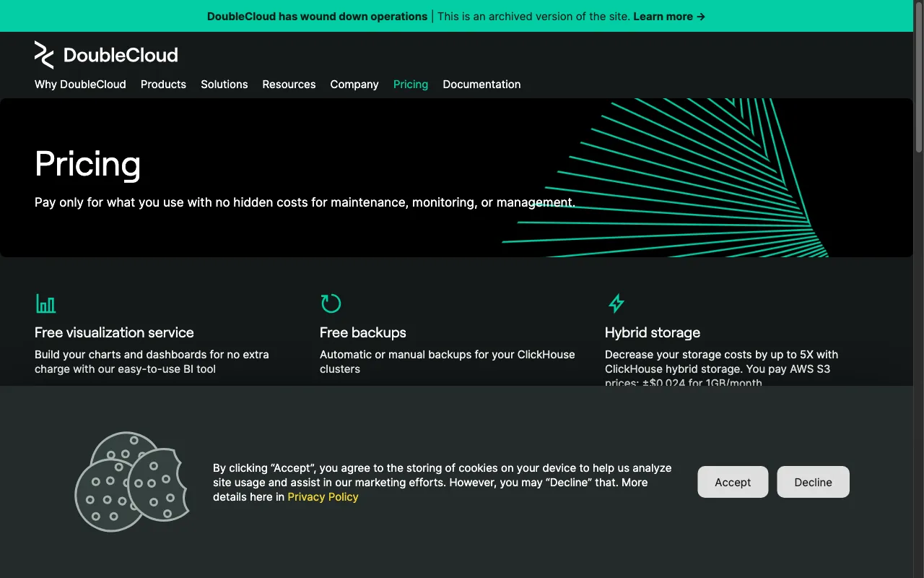Open the Documentation link in navigation

pyautogui.click(x=481, y=85)
